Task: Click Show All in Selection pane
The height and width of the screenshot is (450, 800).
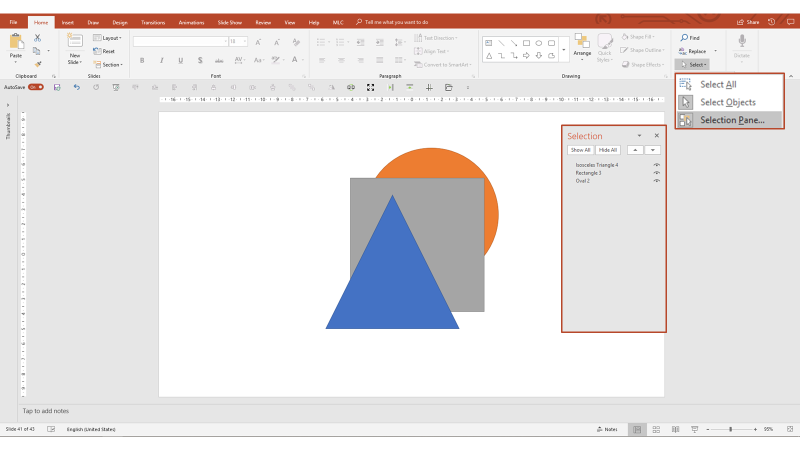Action: click(580, 150)
